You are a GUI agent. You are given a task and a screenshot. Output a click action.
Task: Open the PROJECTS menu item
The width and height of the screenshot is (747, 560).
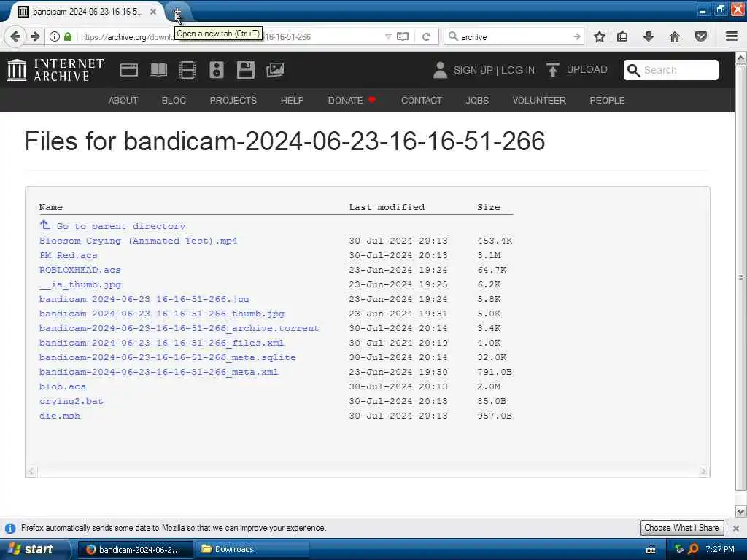tap(233, 101)
